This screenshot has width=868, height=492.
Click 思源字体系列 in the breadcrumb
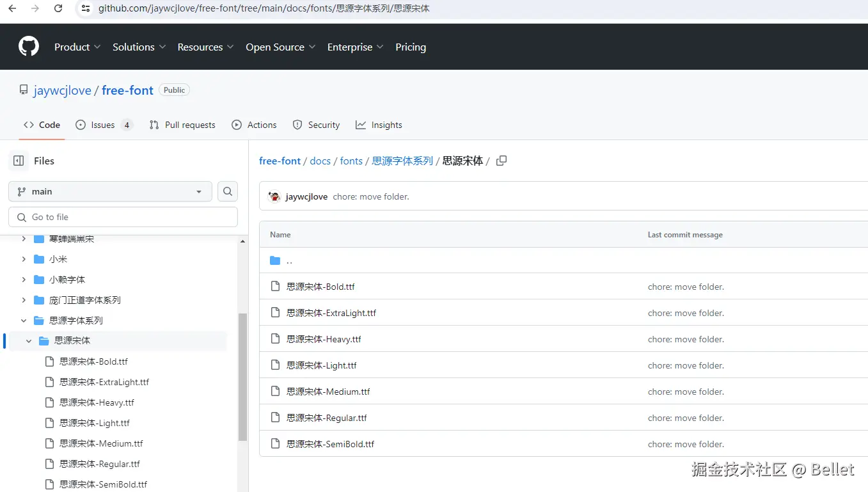402,161
